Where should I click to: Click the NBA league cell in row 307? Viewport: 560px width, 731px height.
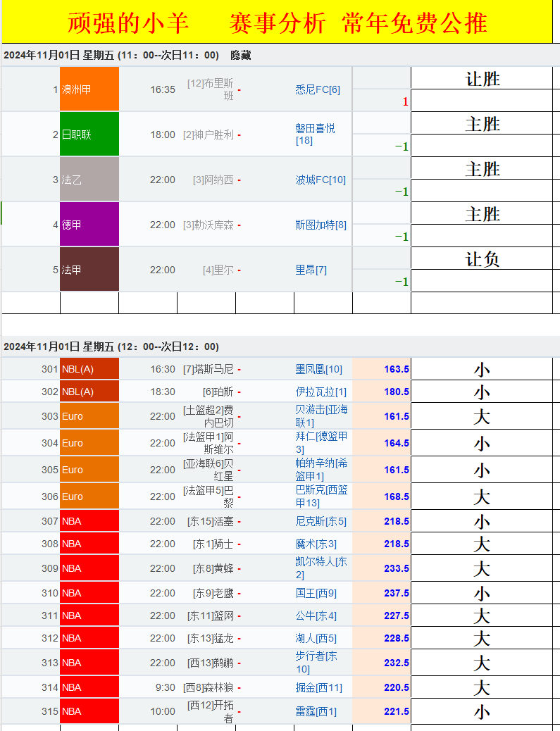click(89, 521)
